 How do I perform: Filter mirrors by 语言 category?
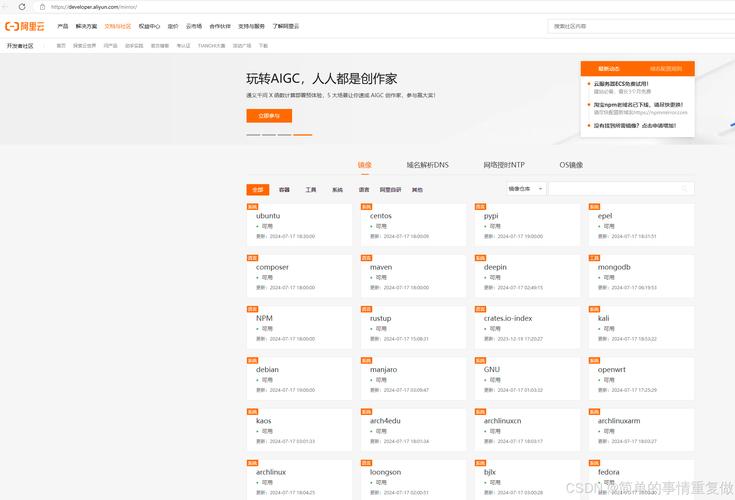[x=364, y=189]
